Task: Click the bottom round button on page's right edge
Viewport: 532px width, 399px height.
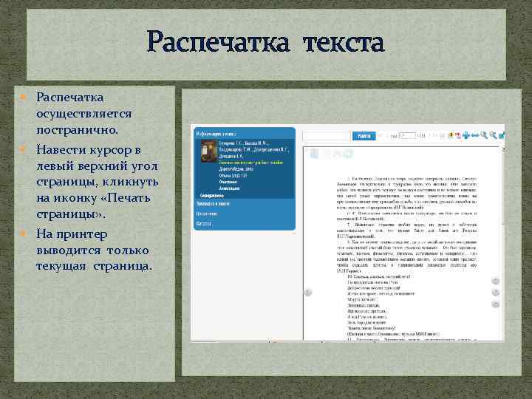Action: point(496,304)
